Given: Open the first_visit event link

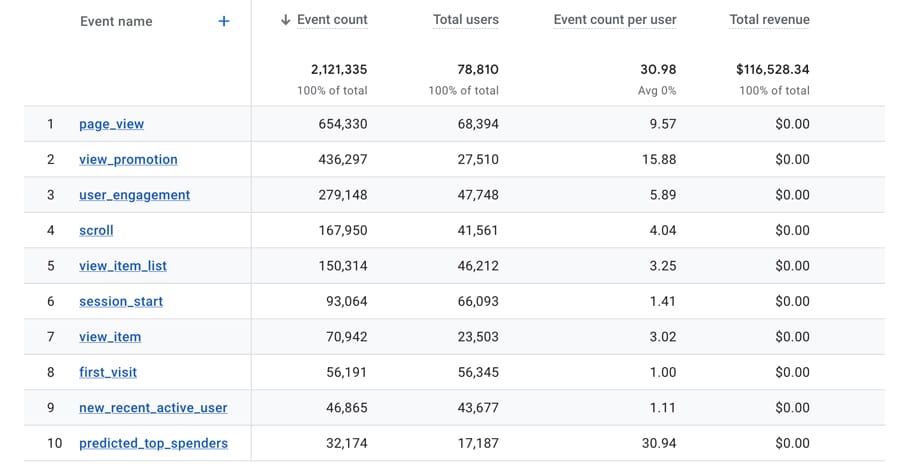Looking at the screenshot, I should point(108,372).
